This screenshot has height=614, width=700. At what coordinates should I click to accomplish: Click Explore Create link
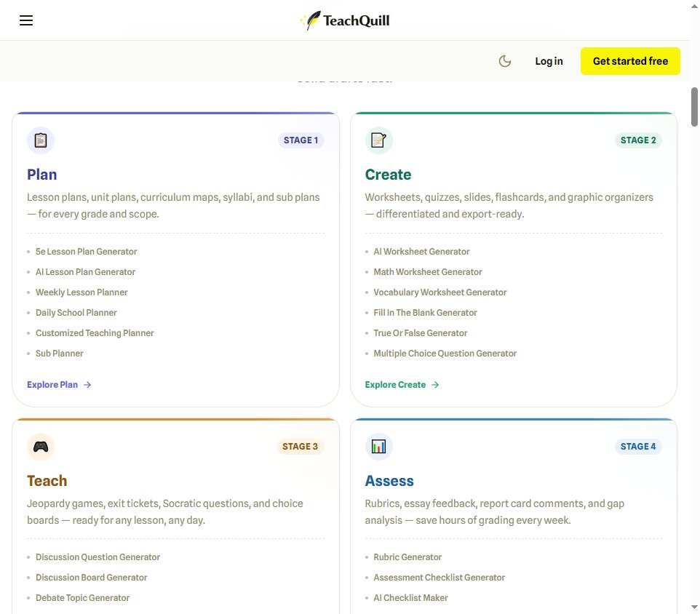click(x=402, y=385)
